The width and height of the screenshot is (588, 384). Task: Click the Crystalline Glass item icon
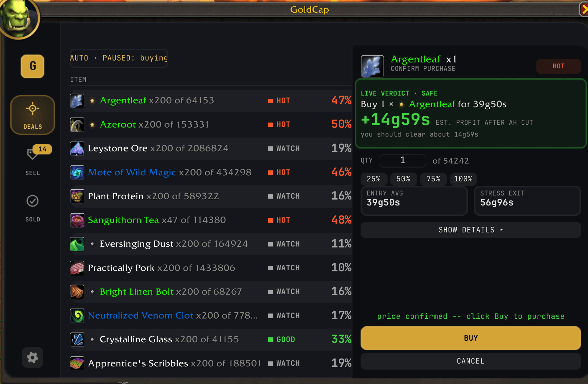pos(77,340)
